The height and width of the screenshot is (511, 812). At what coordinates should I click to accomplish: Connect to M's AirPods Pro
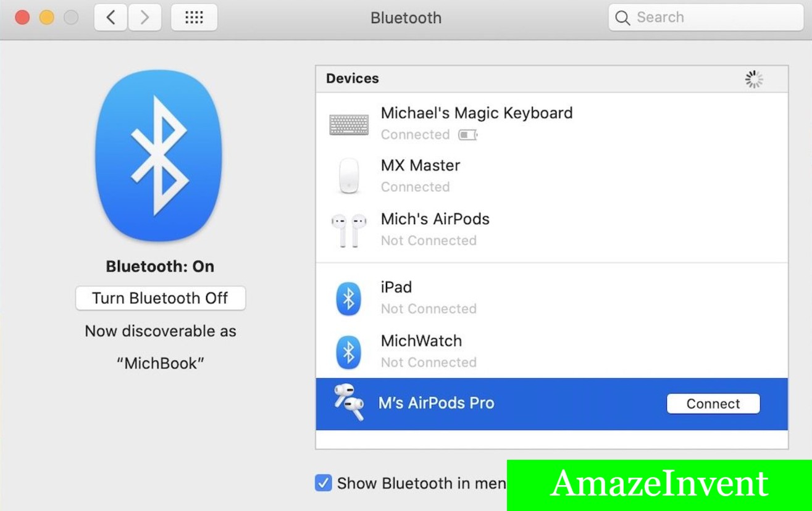click(713, 404)
